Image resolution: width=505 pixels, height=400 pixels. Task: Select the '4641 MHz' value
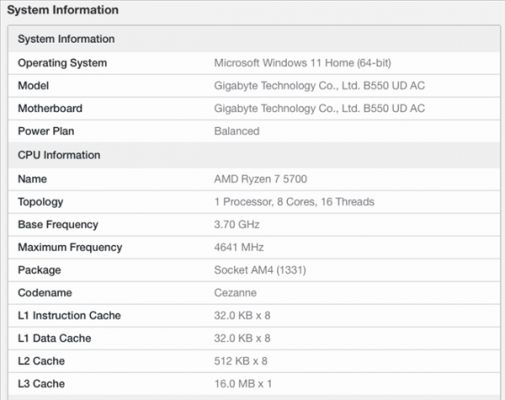239,247
